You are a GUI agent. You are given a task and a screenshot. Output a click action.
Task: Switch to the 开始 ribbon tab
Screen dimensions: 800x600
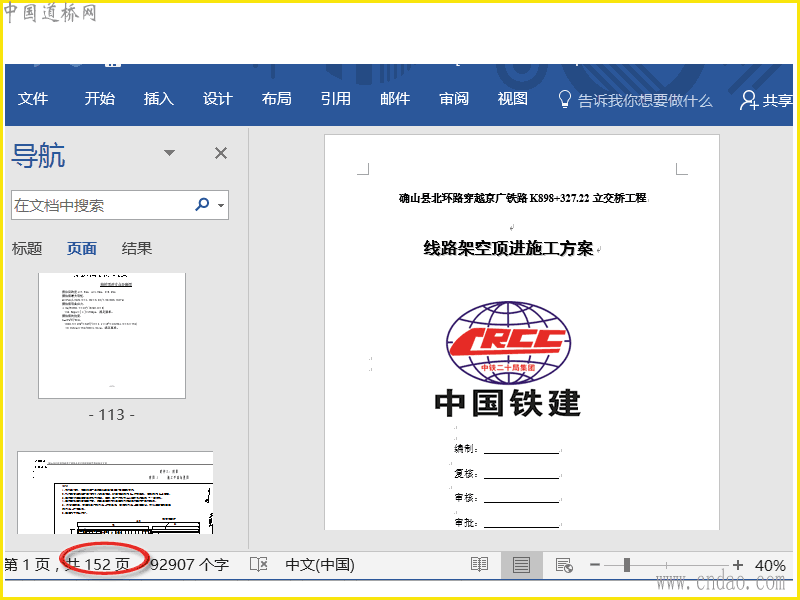pyautogui.click(x=99, y=98)
